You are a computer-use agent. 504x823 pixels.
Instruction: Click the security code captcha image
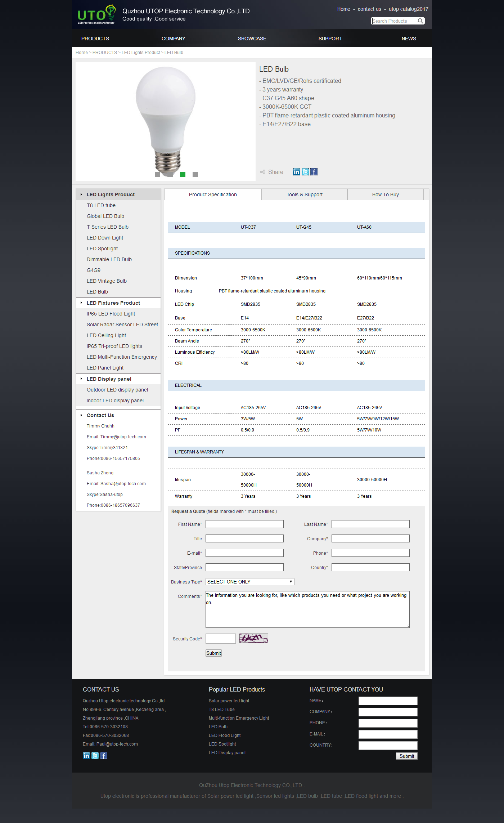(254, 638)
